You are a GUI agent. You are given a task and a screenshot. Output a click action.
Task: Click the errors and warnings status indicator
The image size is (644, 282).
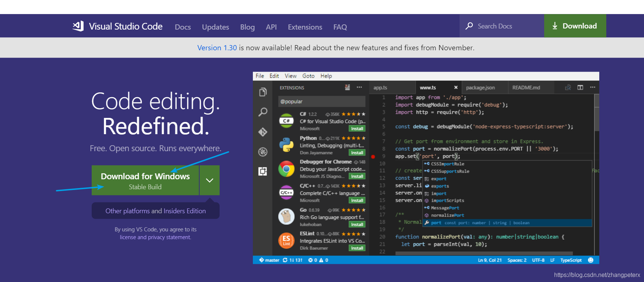pos(318,260)
